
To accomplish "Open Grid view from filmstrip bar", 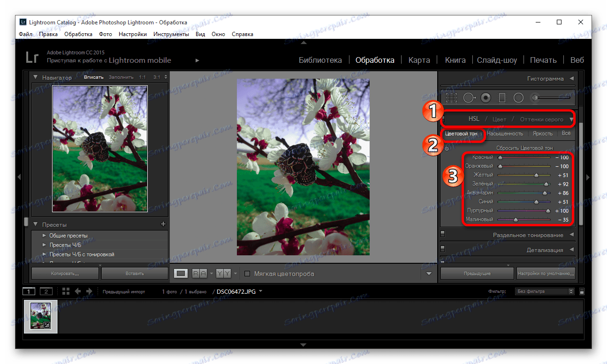I will click(x=66, y=291).
